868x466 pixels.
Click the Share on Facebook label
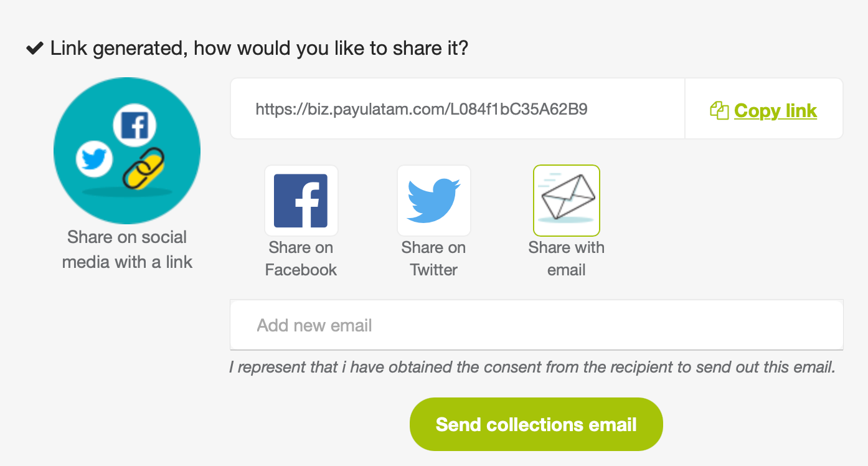point(301,259)
